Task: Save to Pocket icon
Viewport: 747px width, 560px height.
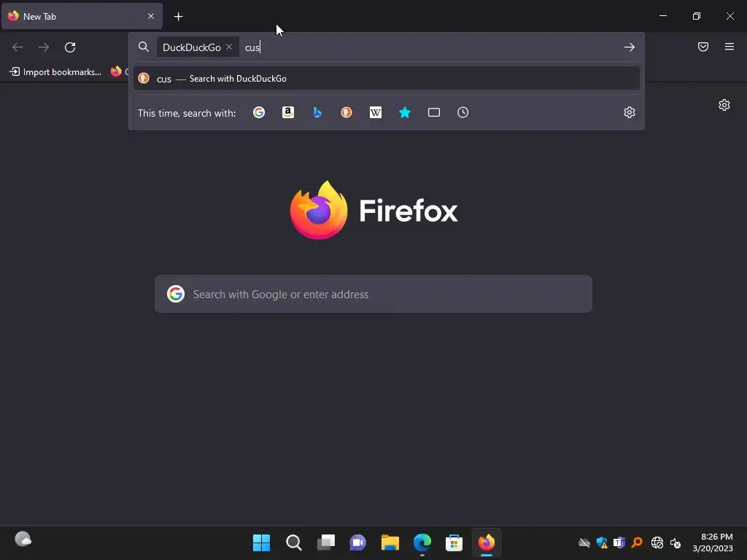Action: [x=703, y=47]
